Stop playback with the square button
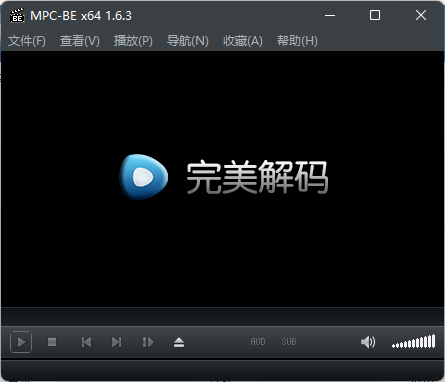 [52, 342]
